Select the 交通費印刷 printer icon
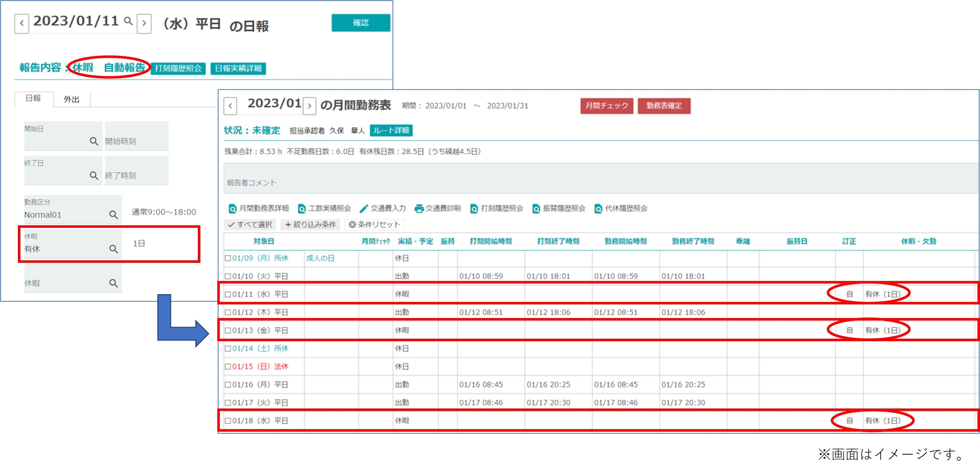 pos(420,208)
